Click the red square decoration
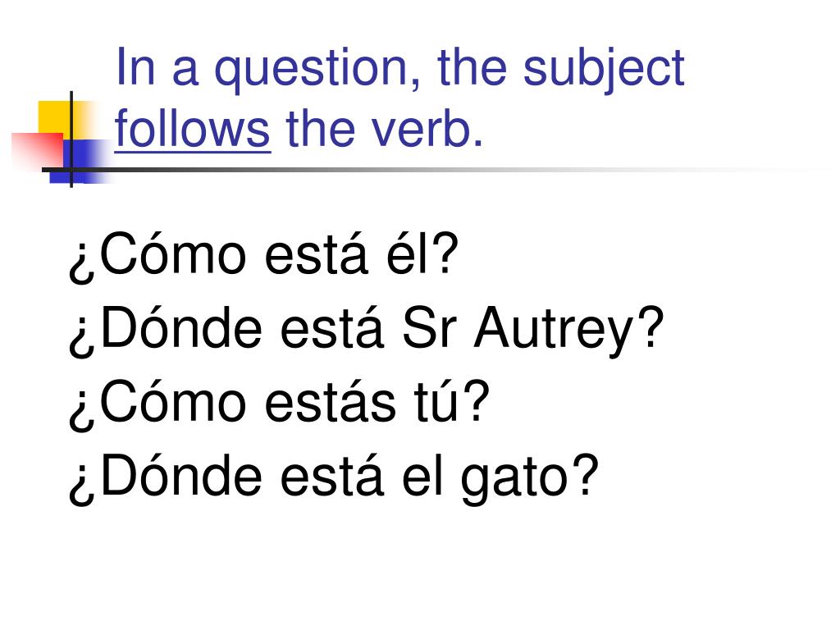The image size is (840, 630). coord(38,151)
